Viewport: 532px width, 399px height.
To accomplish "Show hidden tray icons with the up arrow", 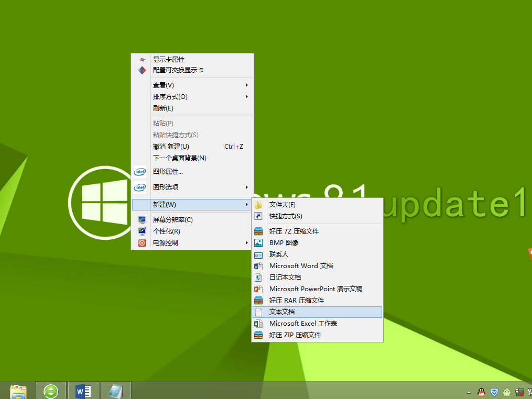I will click(x=469, y=393).
